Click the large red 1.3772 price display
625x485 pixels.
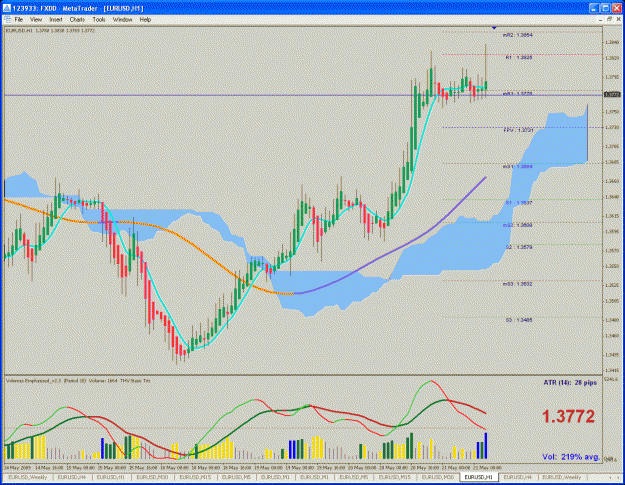(568, 416)
